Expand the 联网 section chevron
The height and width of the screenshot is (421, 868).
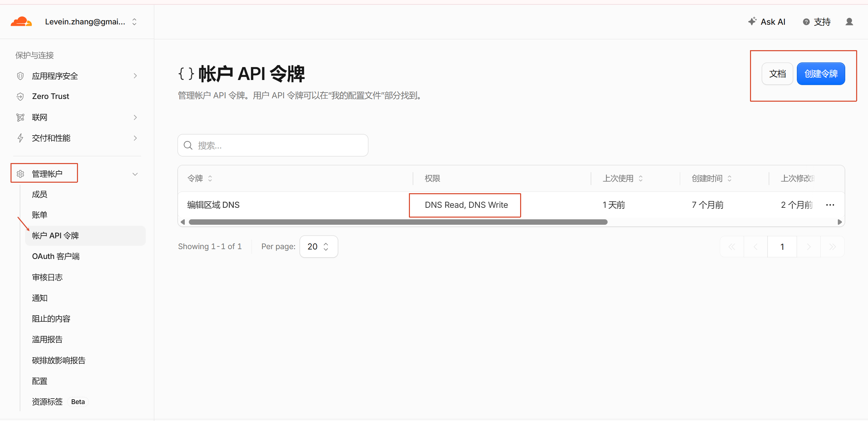pos(135,117)
